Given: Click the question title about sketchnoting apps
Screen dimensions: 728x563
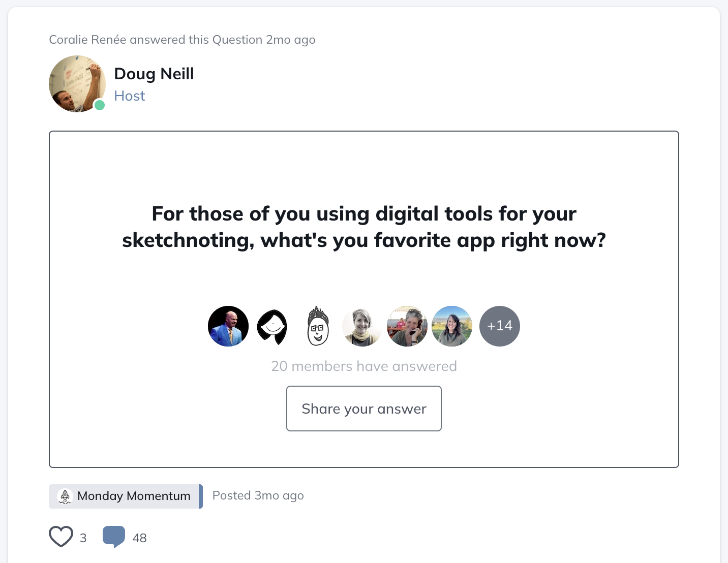Looking at the screenshot, I should [364, 227].
